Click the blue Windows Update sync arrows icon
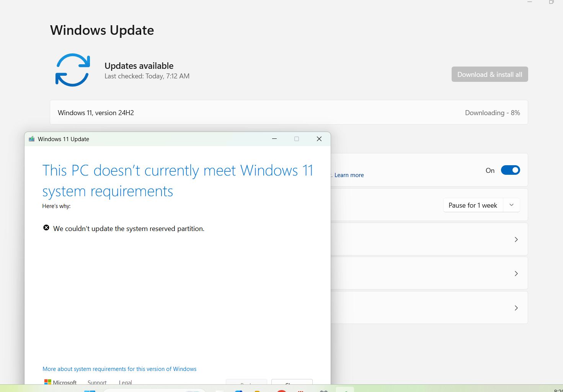The image size is (563, 392). tap(73, 70)
